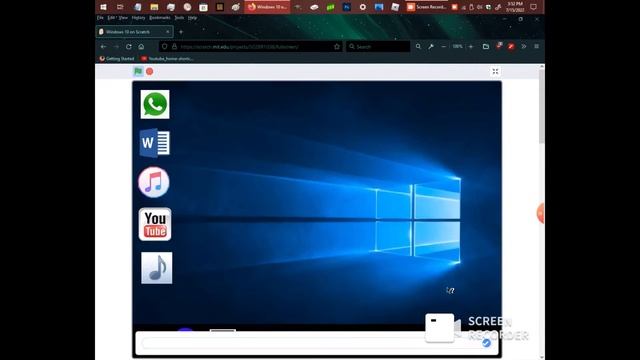640x360 pixels.
Task: Open the Help menu
Action: pyautogui.click(x=192, y=18)
